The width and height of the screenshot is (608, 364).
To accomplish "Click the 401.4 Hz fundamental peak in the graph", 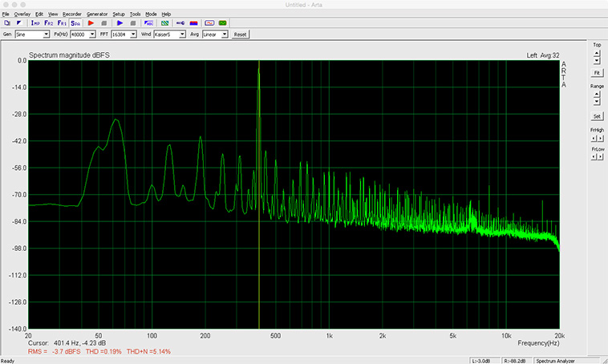I will pyautogui.click(x=258, y=70).
